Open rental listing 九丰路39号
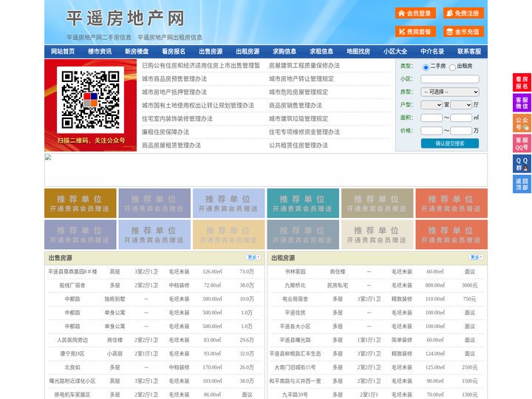Screen dimensions: 532x399 (295, 395)
